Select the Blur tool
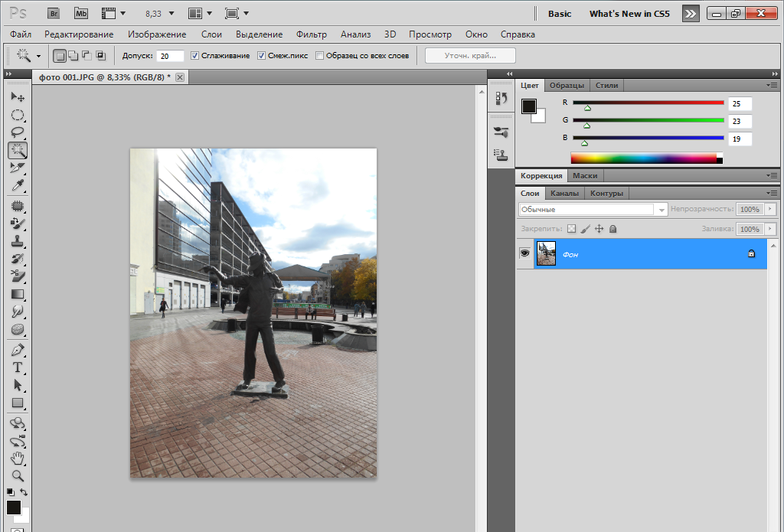 18,312
